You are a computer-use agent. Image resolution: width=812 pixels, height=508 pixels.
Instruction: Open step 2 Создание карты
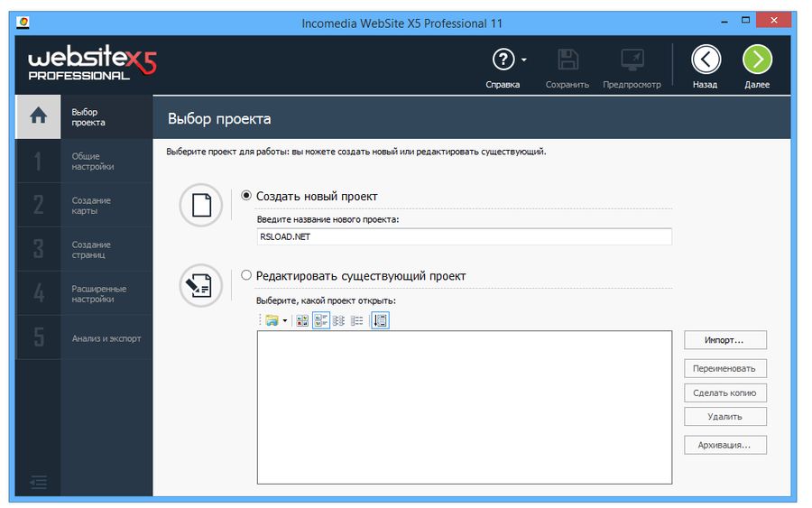click(x=85, y=205)
